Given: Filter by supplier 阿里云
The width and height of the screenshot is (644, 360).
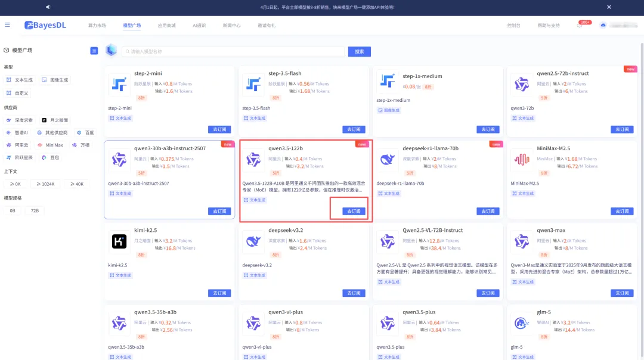Looking at the screenshot, I should [x=17, y=145].
